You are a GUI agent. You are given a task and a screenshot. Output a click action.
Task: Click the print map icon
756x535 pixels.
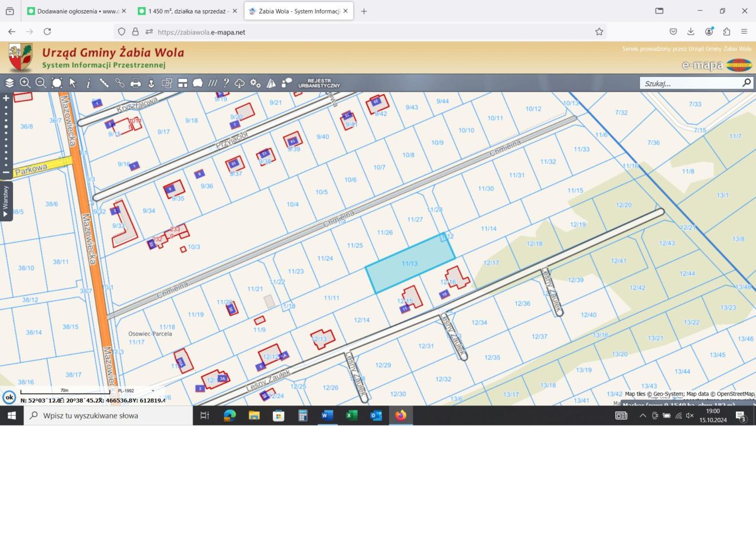135,83
